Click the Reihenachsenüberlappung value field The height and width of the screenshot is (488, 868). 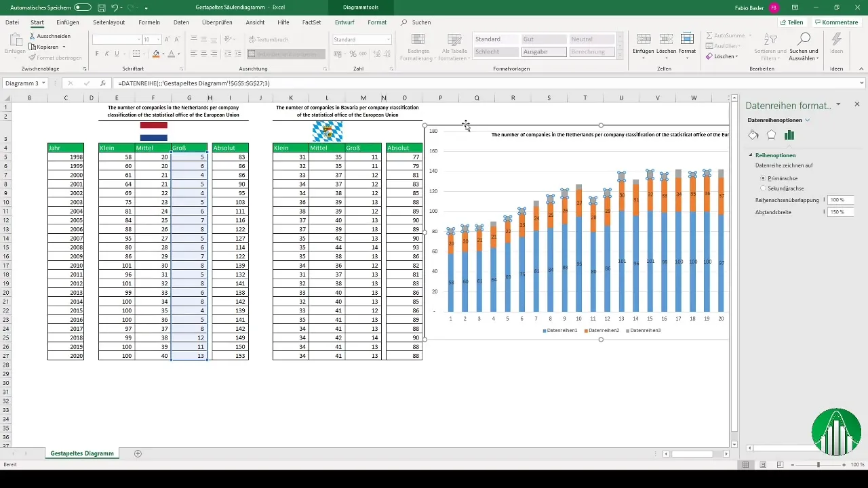tap(840, 200)
